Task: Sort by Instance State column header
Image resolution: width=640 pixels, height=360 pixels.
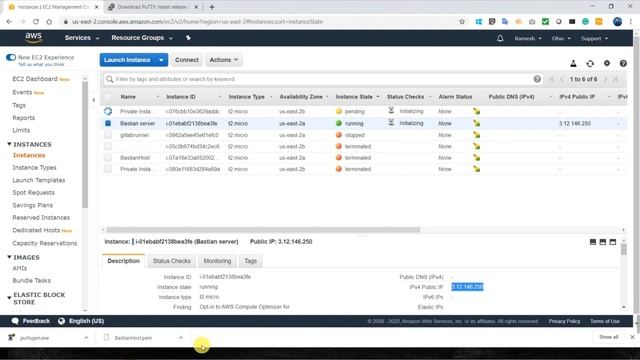Action: pos(354,97)
